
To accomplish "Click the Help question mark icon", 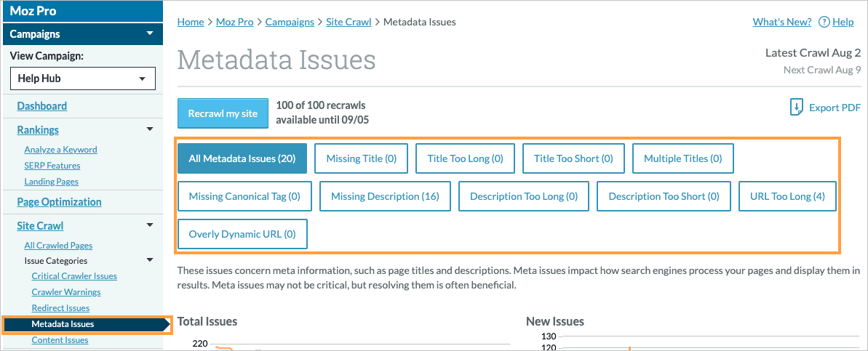I will point(824,22).
